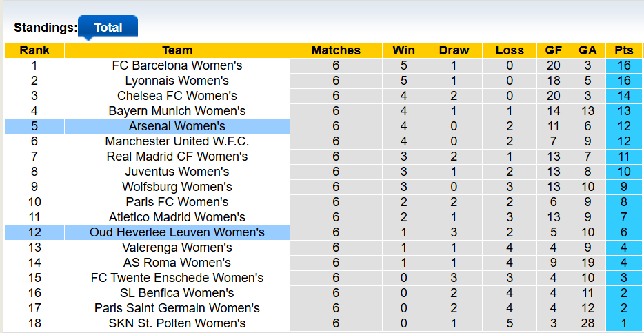Open AS Roma Women's team page
The width and height of the screenshot is (644, 333).
177,263
